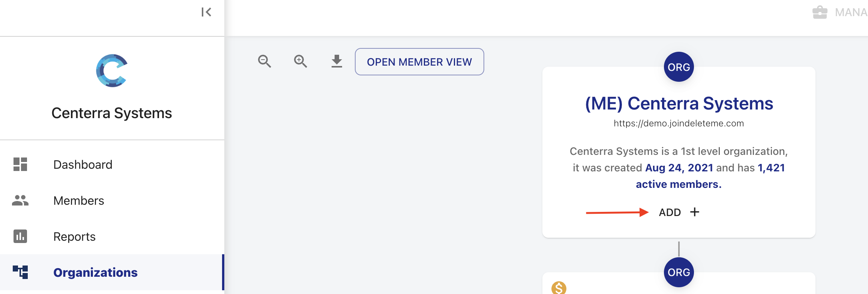This screenshot has width=868, height=294.
Task: Click the Dashboard grid icon
Action: click(20, 164)
